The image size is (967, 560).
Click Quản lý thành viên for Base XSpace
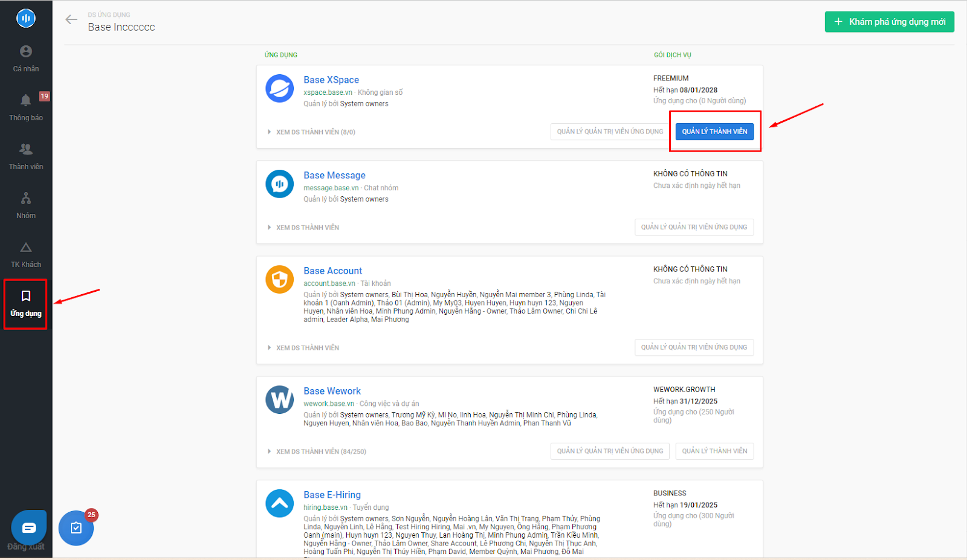tap(714, 131)
